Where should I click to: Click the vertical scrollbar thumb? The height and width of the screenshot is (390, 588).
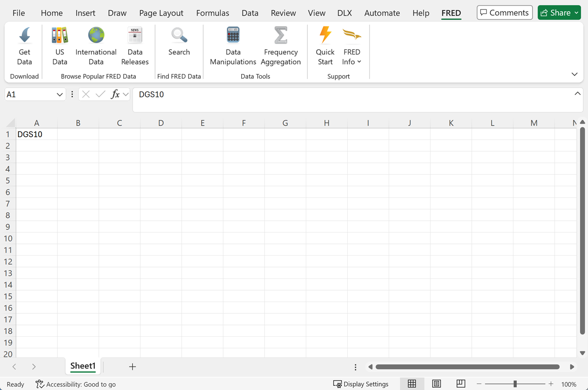583,231
